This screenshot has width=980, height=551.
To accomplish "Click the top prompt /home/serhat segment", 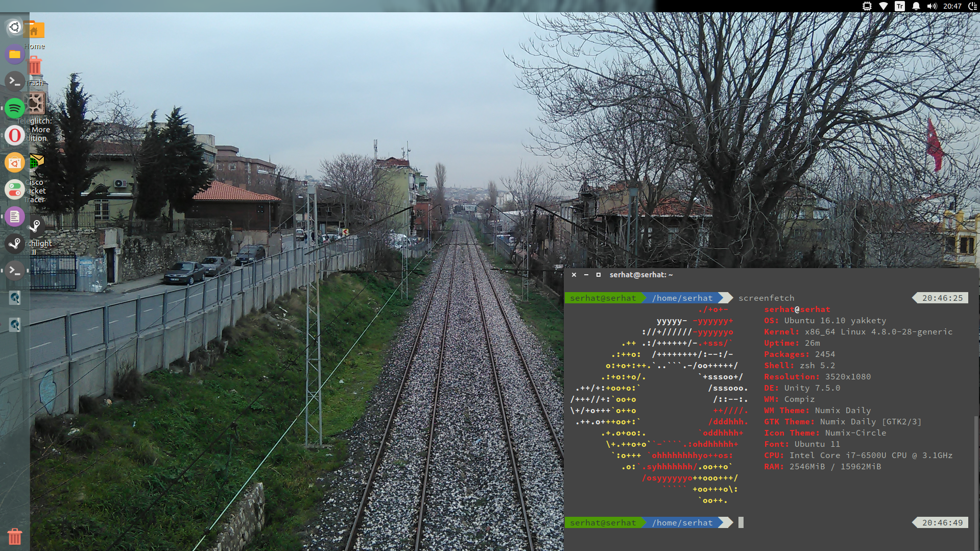I will pyautogui.click(x=682, y=298).
